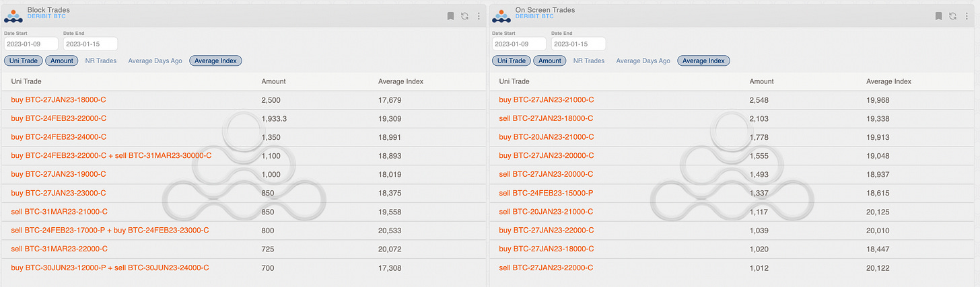
Task: Select buy BTC-24FEB23-24000-C row
Action: point(243,137)
